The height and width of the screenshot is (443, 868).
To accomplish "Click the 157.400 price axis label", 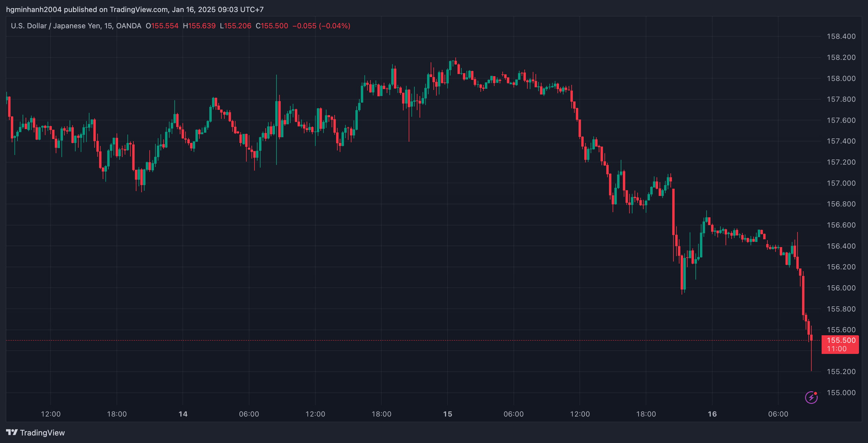I will point(841,141).
